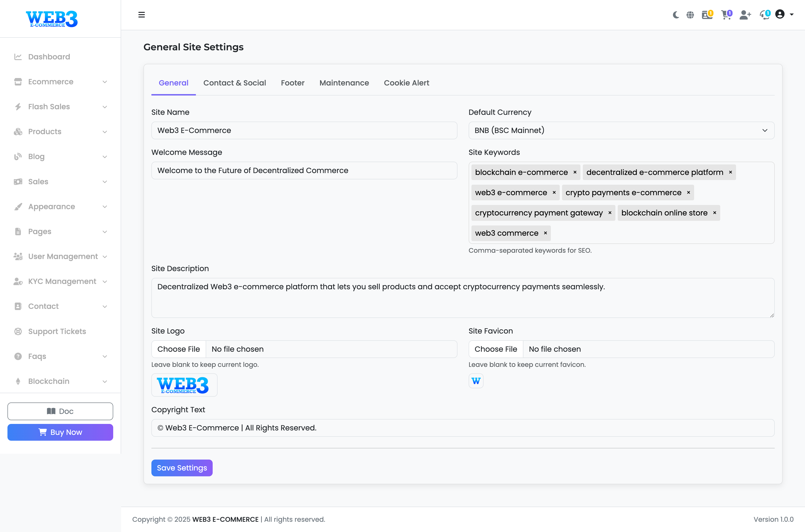Click the Save Settings button
Image resolution: width=805 pixels, height=532 pixels.
pyautogui.click(x=182, y=468)
